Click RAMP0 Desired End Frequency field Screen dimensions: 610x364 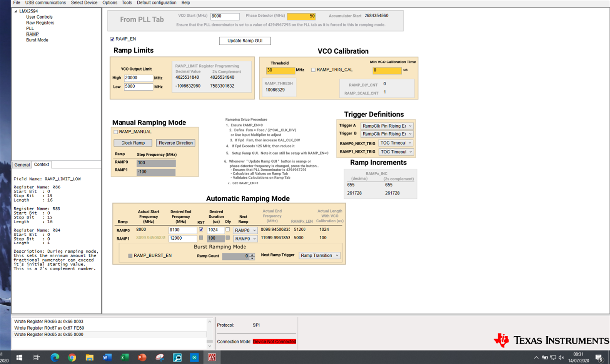pos(183,230)
